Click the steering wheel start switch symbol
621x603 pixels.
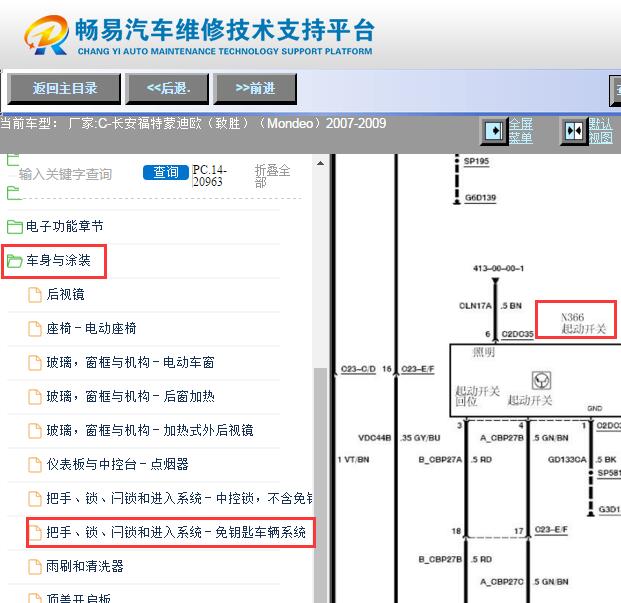pyautogui.click(x=541, y=380)
